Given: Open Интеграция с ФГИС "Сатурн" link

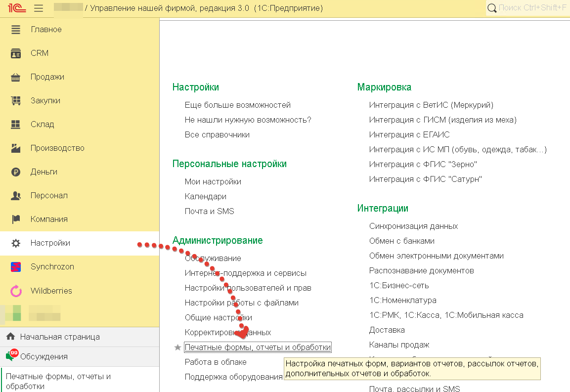Looking at the screenshot, I should click(425, 179).
